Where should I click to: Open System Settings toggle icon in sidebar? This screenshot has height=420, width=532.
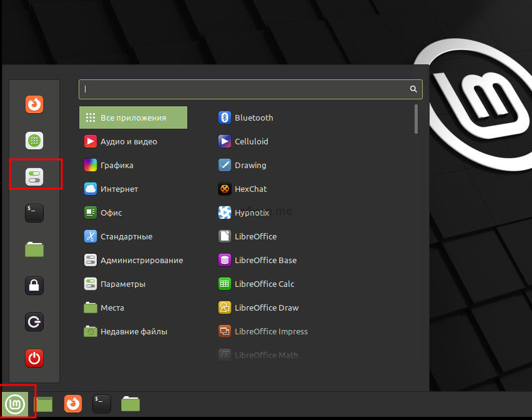pyautogui.click(x=34, y=176)
